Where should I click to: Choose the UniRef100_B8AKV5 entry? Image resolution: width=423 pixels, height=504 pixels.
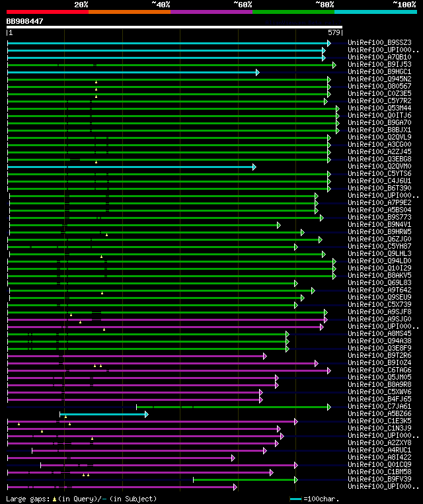[x=379, y=275]
